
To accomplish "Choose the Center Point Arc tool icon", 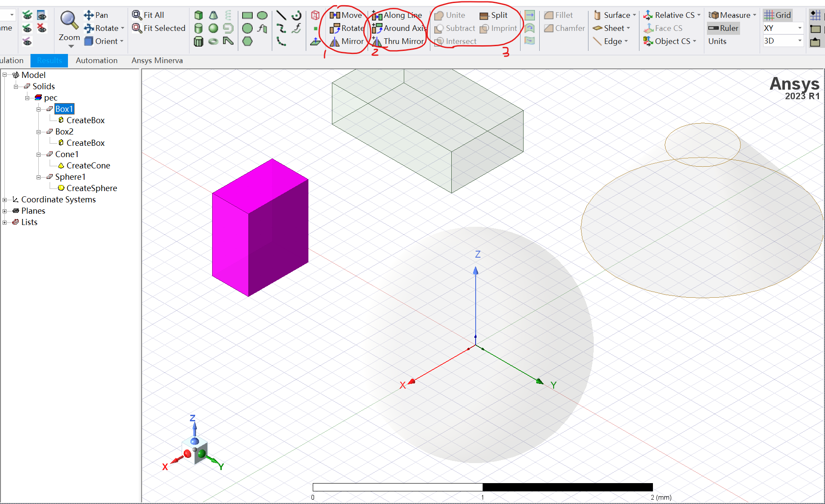I will [297, 15].
